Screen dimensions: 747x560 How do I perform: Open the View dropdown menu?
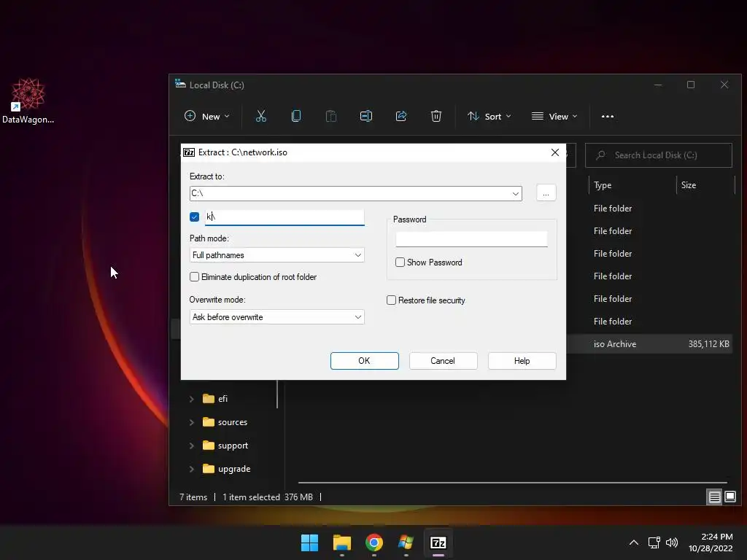click(x=554, y=116)
